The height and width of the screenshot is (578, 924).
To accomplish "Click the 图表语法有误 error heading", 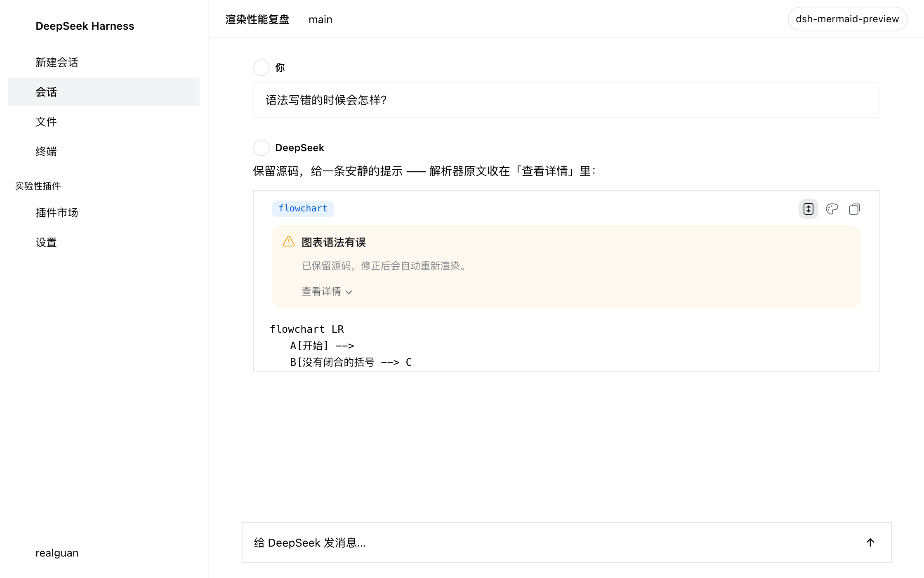I will pos(334,242).
